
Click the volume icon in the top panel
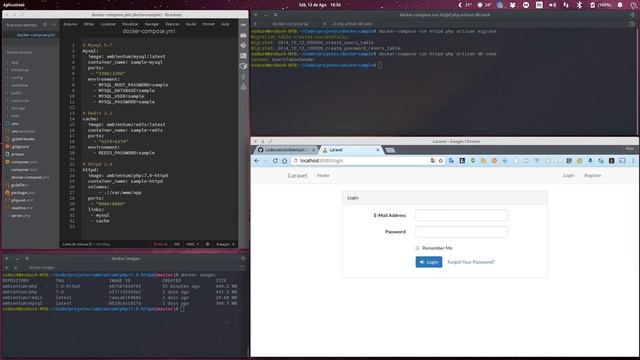click(x=552, y=5)
